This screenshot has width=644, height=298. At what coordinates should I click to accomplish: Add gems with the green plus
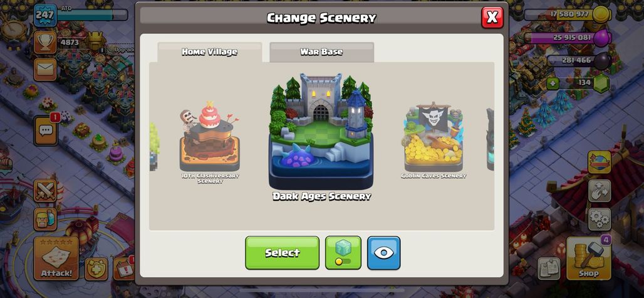pyautogui.click(x=553, y=83)
